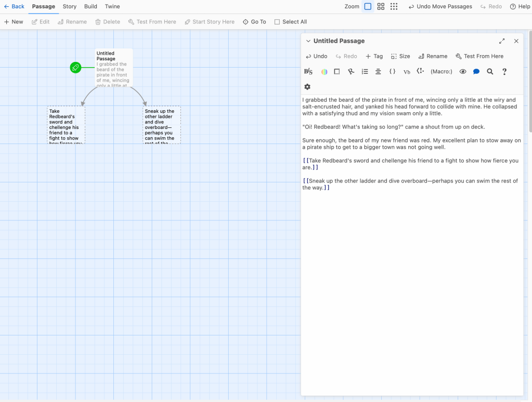Open the (Macro:) insertion menu
This screenshot has height=402, width=532.
coord(441,72)
